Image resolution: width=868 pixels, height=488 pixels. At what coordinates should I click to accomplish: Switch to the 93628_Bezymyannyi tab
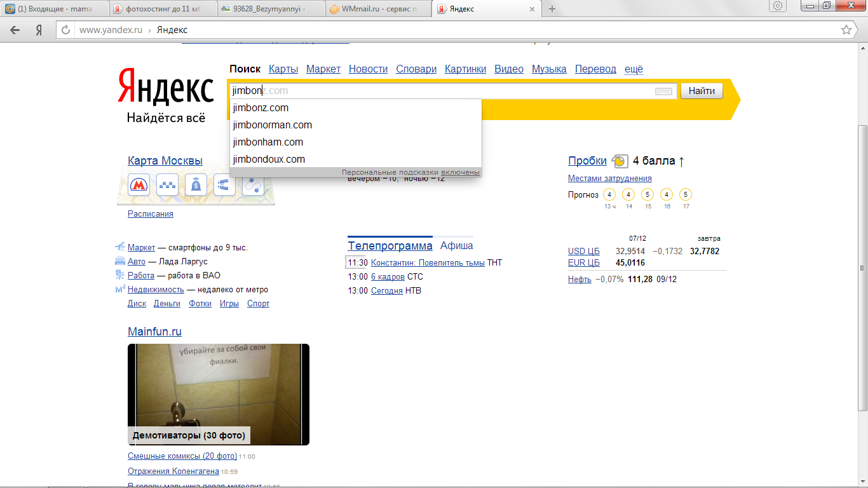[271, 9]
